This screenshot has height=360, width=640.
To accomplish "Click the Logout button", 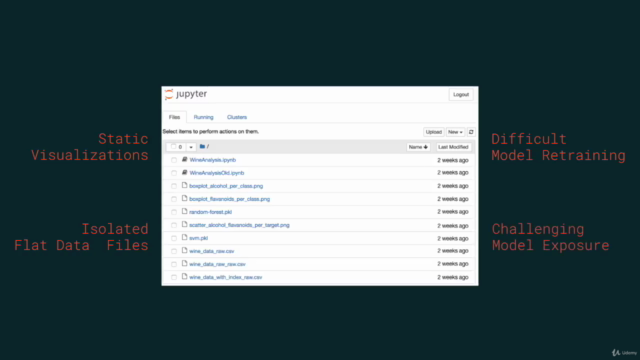I will tap(461, 95).
